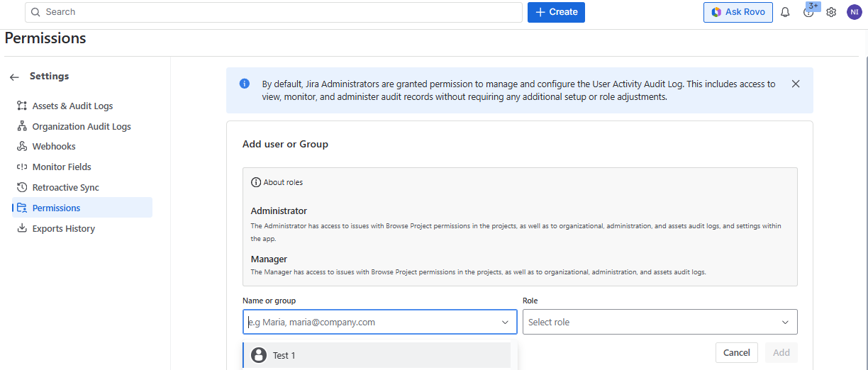Click the Test 1 user avatar icon

[x=259, y=355]
